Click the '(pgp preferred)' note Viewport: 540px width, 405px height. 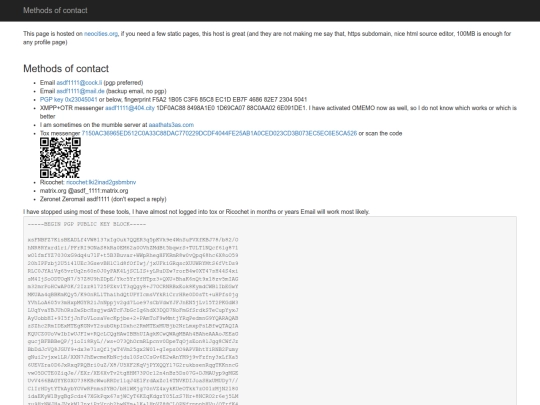pos(123,83)
